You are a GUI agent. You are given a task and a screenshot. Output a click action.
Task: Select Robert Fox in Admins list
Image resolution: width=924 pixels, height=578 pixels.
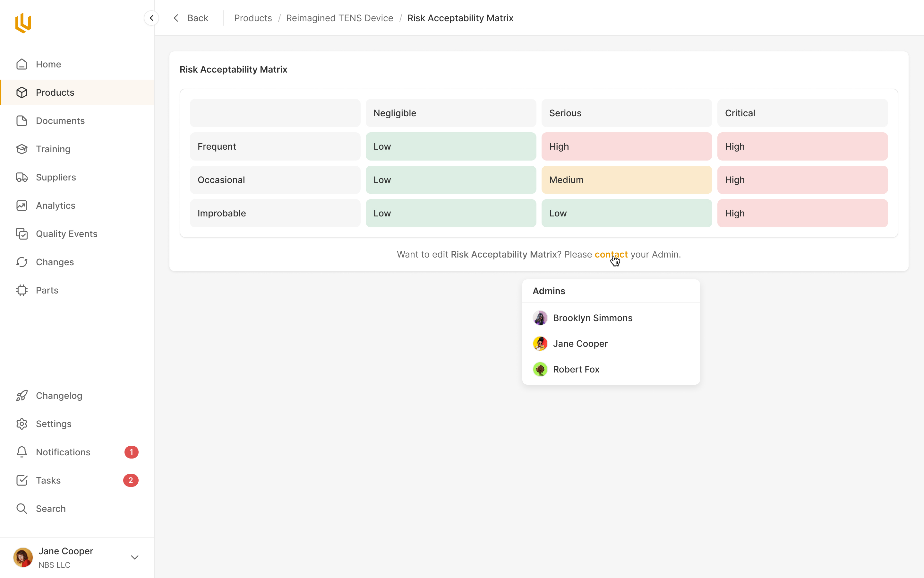click(x=611, y=369)
